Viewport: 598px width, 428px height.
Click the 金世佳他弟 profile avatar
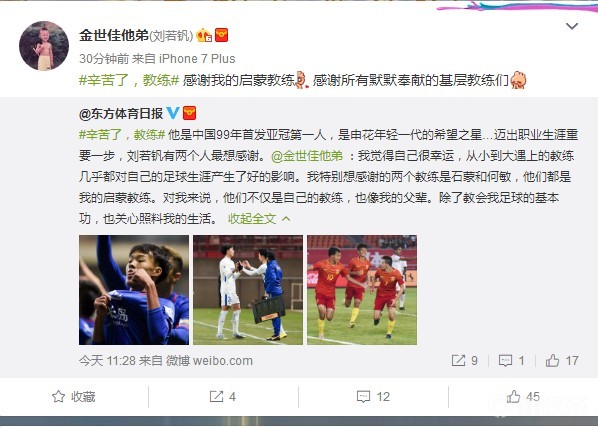click(44, 46)
